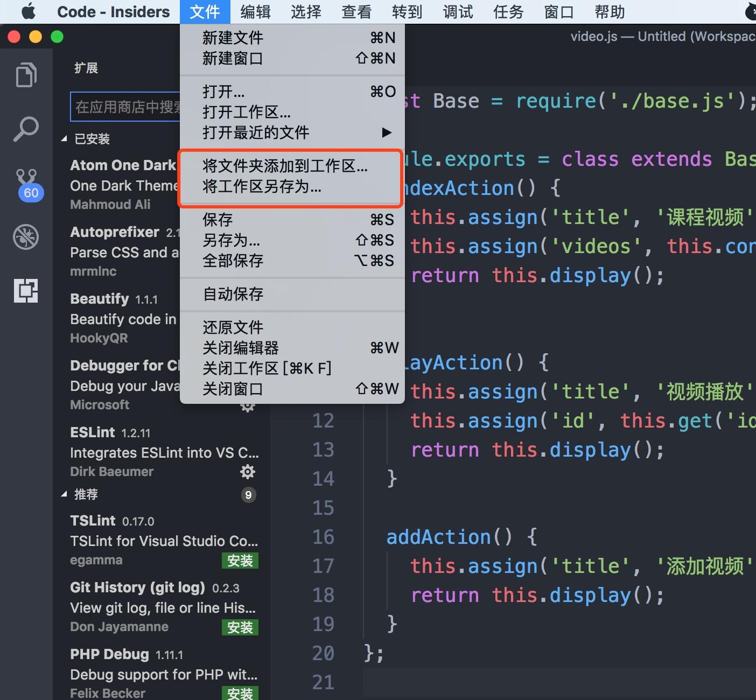Screen dimensions: 756x700
Task: Click the ESLint extension gear icon
Action: 248,472
